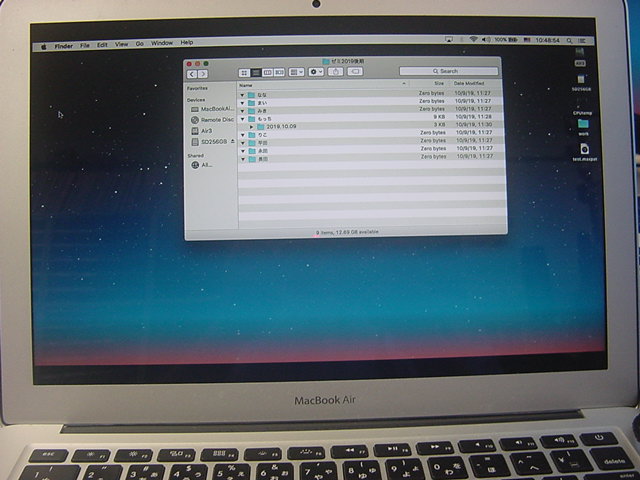Click the Share toolbar button
Screen dimensions: 640x480
(335, 72)
